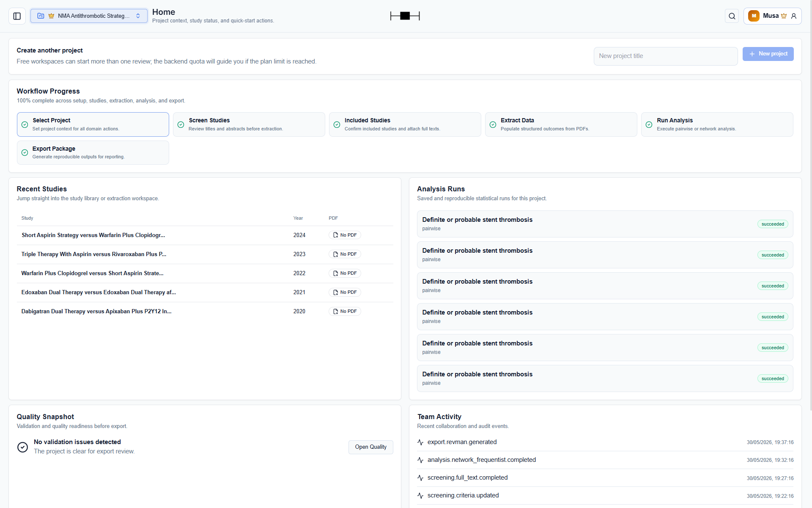The height and width of the screenshot is (508, 812).
Task: Toggle the sidebar panel icon
Action: pos(17,16)
